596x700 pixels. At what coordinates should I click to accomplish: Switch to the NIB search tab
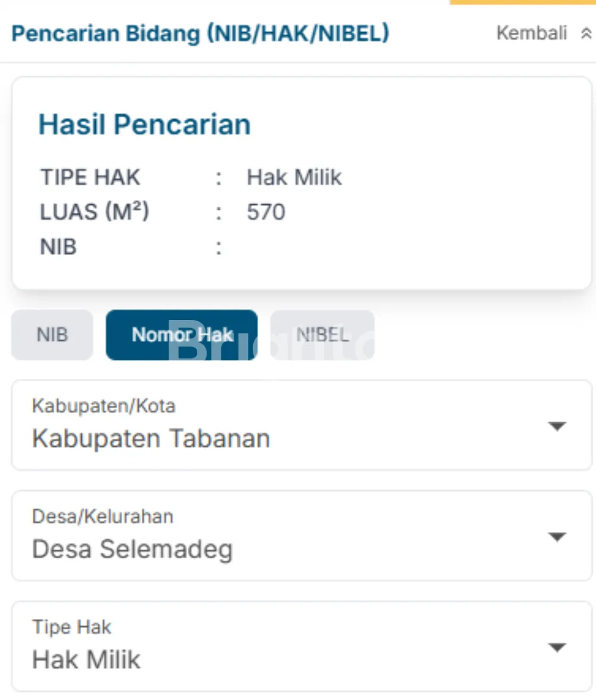click(52, 335)
